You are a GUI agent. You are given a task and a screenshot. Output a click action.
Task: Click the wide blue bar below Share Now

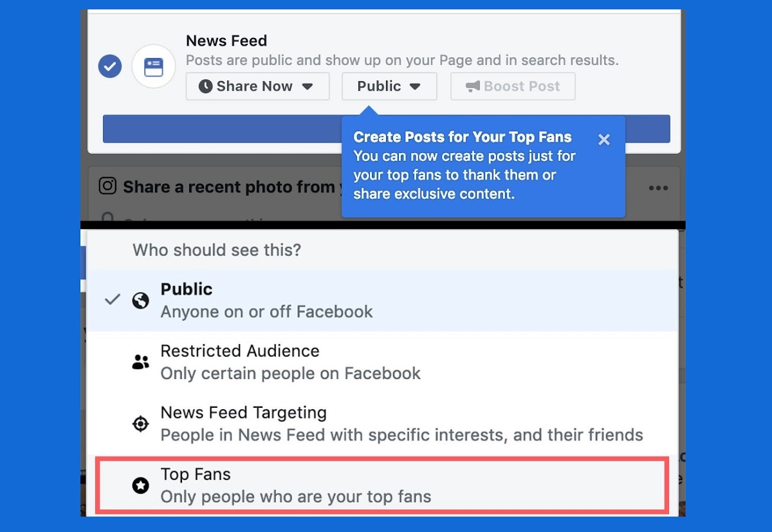(387, 129)
